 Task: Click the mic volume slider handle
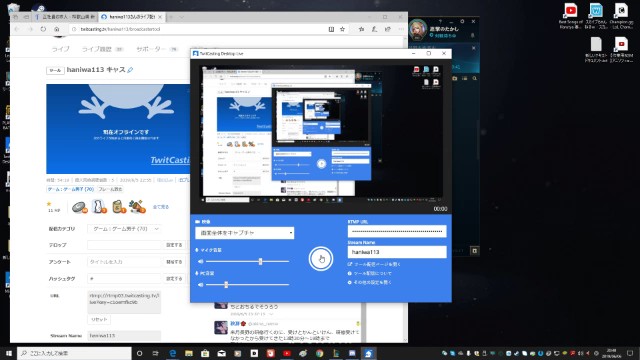[x=260, y=261]
